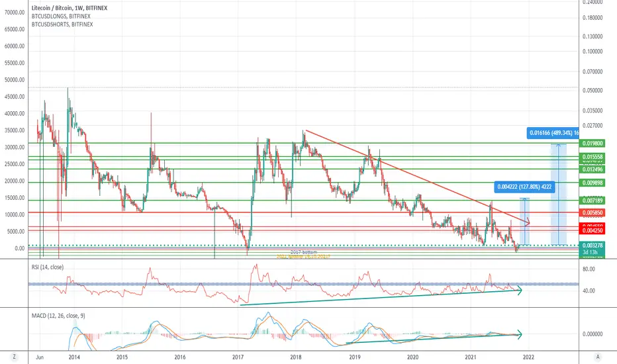This screenshot has width=617, height=364.
Task: Click 20000.00 on the left scale
Action: pyautogui.click(x=15, y=181)
